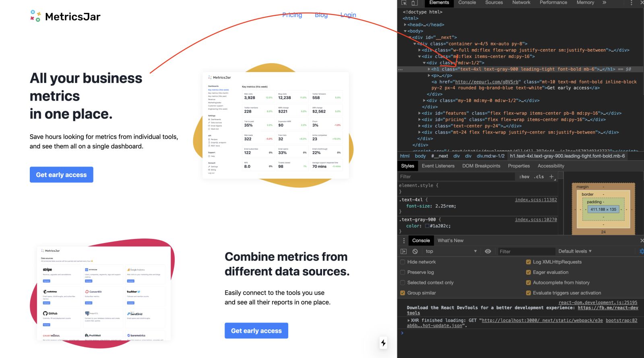Screen dimensions: 644x358
Task: Enable the Preserve log checkbox
Action: click(402, 272)
